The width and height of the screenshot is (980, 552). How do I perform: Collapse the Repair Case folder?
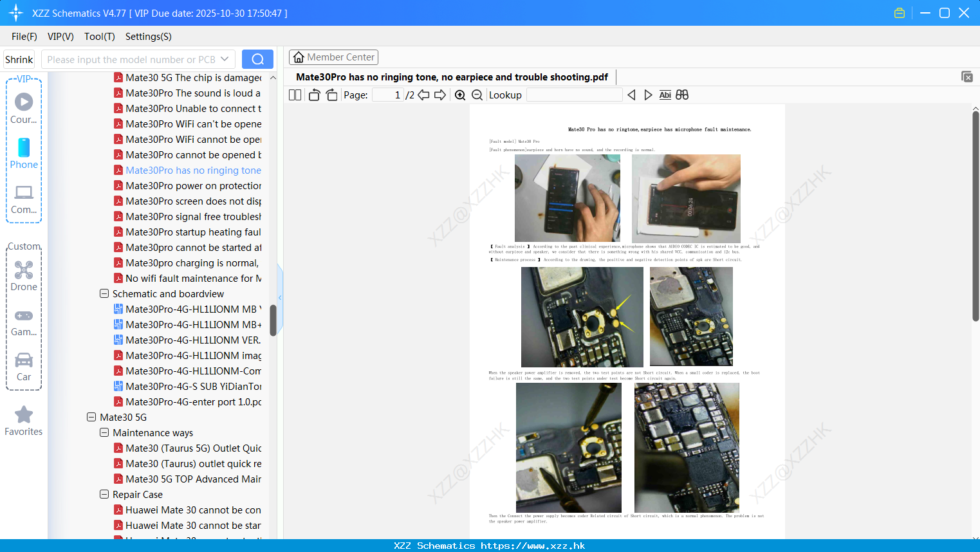click(104, 494)
